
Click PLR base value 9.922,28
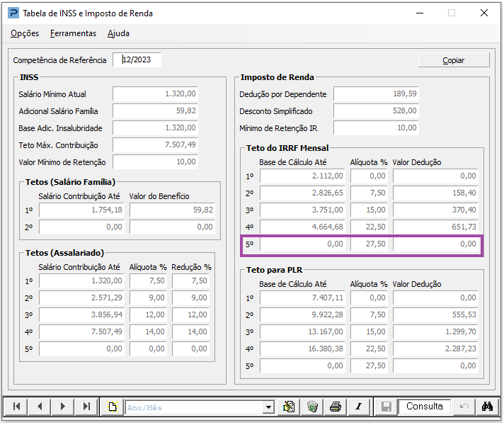pyautogui.click(x=302, y=315)
